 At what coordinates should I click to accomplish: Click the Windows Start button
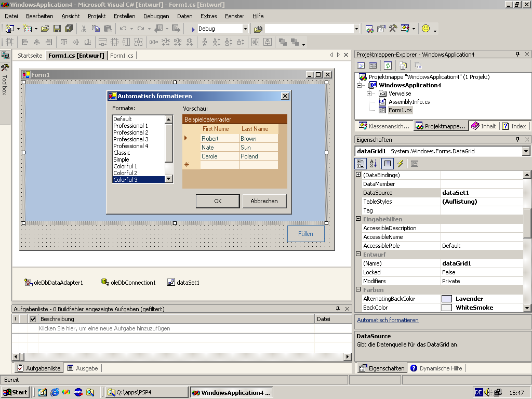[x=15, y=393]
